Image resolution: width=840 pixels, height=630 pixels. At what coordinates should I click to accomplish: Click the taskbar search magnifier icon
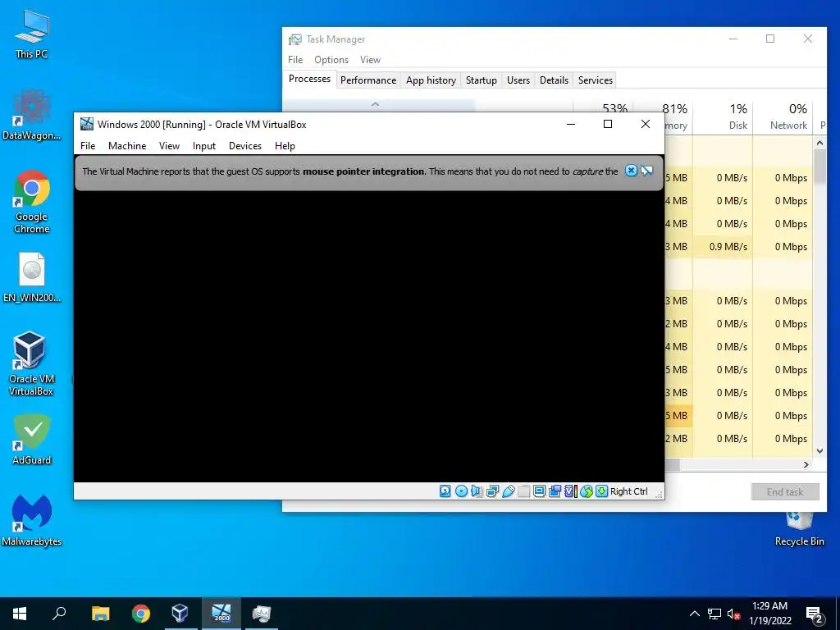click(x=59, y=614)
